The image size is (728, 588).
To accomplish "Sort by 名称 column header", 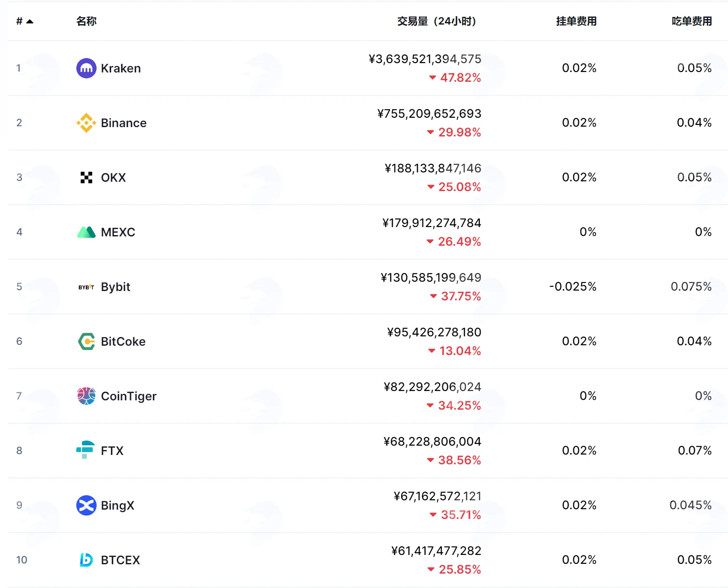I will tap(86, 21).
